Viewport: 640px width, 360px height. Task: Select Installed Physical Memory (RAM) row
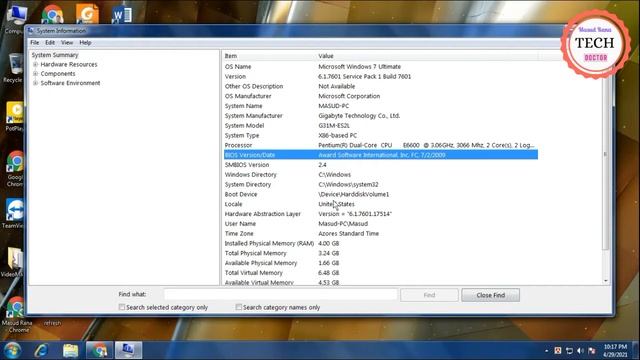coord(381,243)
